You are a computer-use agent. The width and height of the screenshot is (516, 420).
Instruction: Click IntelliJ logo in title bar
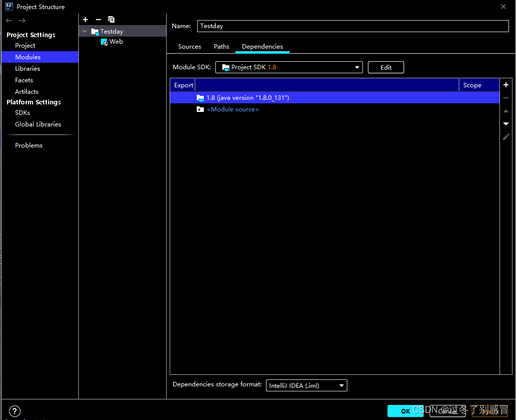click(x=9, y=7)
